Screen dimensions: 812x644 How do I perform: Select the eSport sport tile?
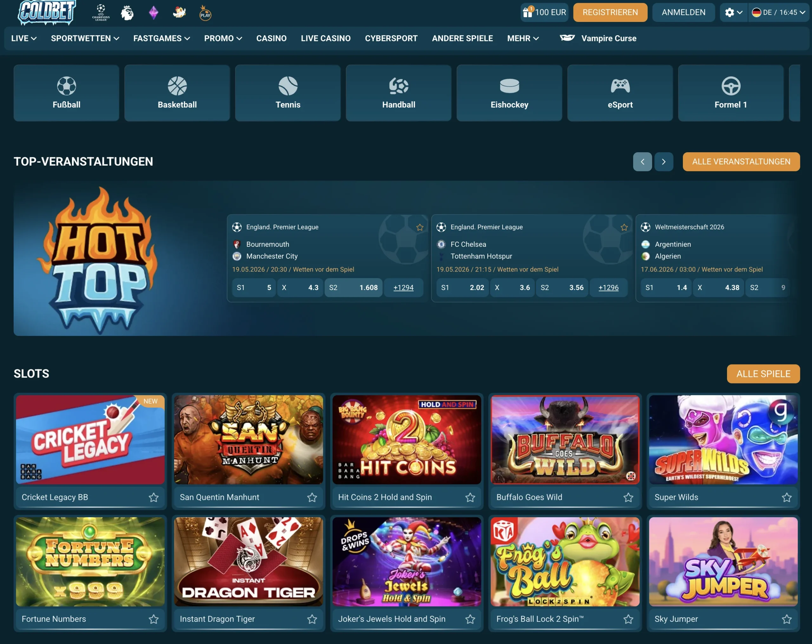pyautogui.click(x=620, y=93)
